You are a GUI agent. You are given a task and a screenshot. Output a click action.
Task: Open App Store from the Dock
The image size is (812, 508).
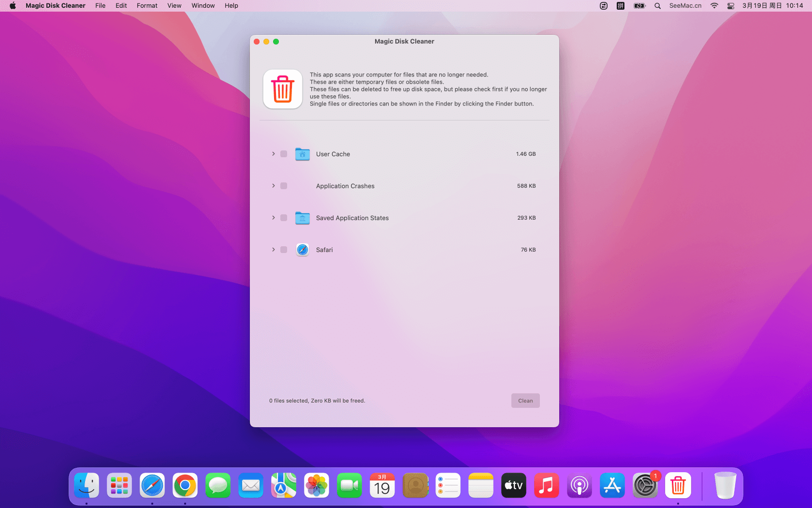612,485
